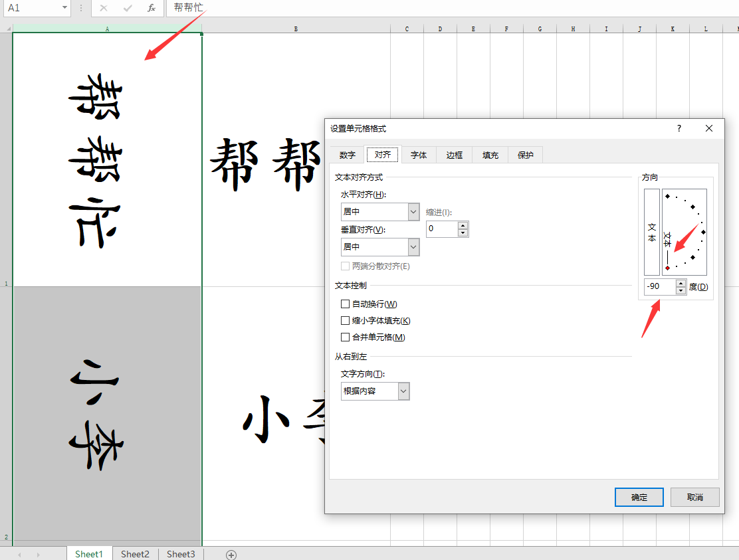Image resolution: width=739 pixels, height=560 pixels.
Task: Select column H header
Action: tap(573, 29)
